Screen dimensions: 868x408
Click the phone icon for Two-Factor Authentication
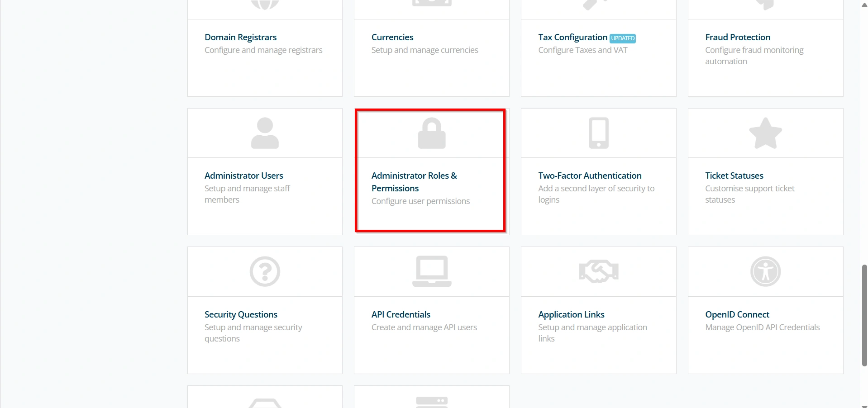click(598, 133)
